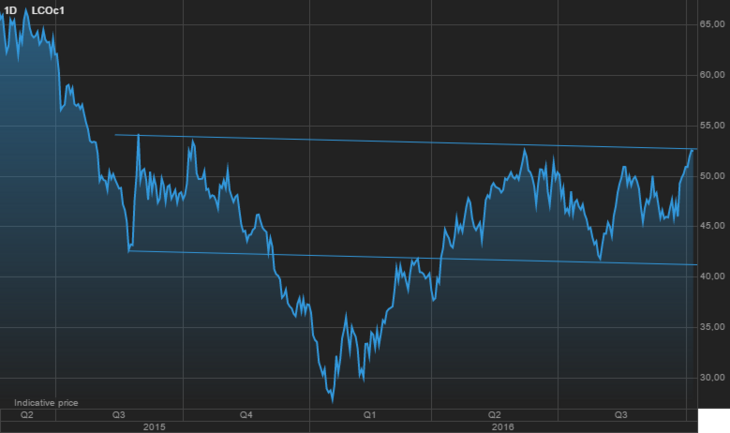Screen dimensions: 730x433
Task: Select the 35,00 price axis label
Action: click(712, 328)
